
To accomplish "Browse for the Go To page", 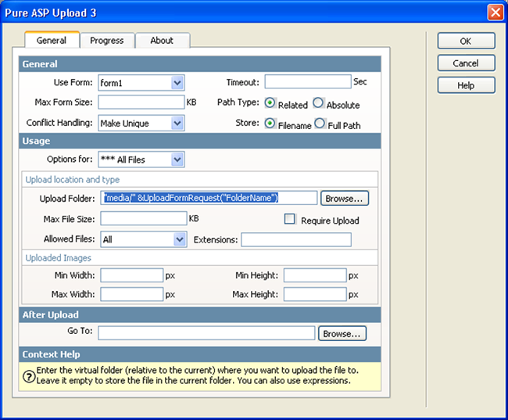I will (342, 333).
